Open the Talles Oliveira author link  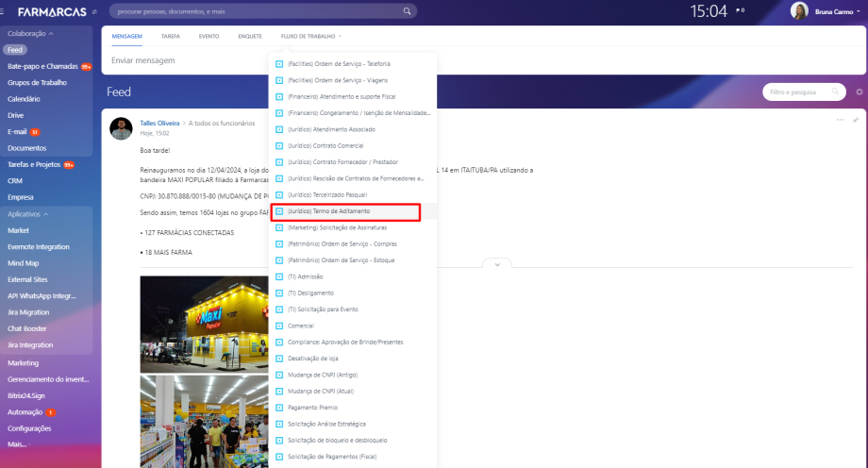click(x=159, y=123)
